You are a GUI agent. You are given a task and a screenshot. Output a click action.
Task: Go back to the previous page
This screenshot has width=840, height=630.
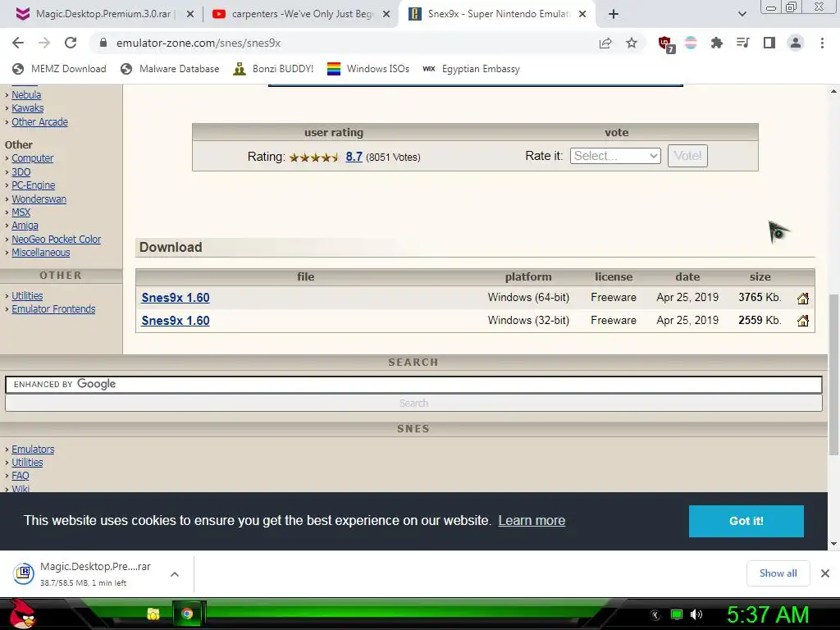coord(18,43)
